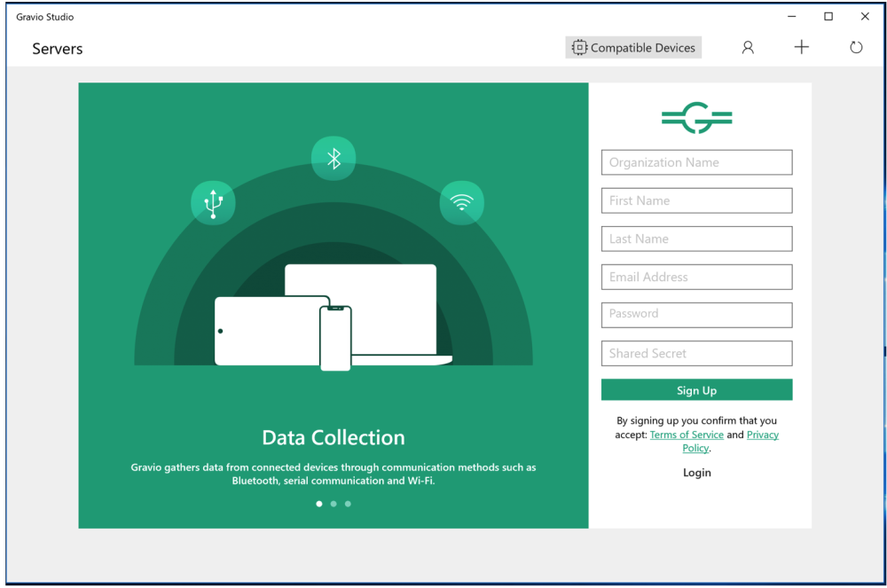Open the Compatible Devices page
The image size is (887, 588).
click(x=633, y=48)
